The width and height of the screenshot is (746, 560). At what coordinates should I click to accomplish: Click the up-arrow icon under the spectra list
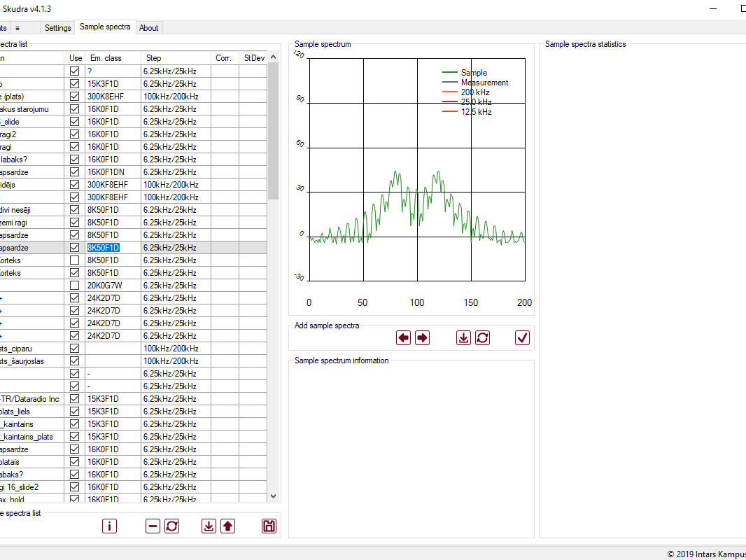[x=227, y=526]
